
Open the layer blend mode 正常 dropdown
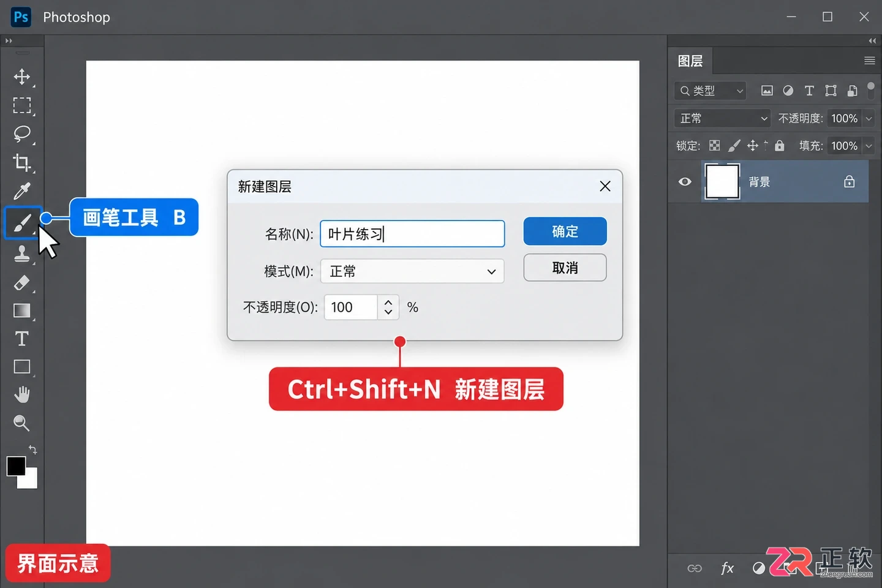(x=723, y=118)
